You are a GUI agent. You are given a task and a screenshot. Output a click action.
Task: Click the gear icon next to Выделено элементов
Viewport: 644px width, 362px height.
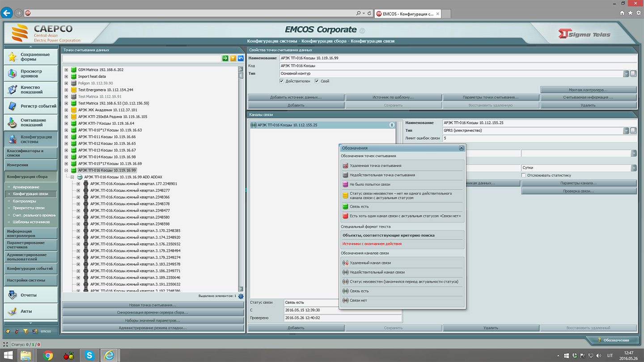pyautogui.click(x=241, y=296)
